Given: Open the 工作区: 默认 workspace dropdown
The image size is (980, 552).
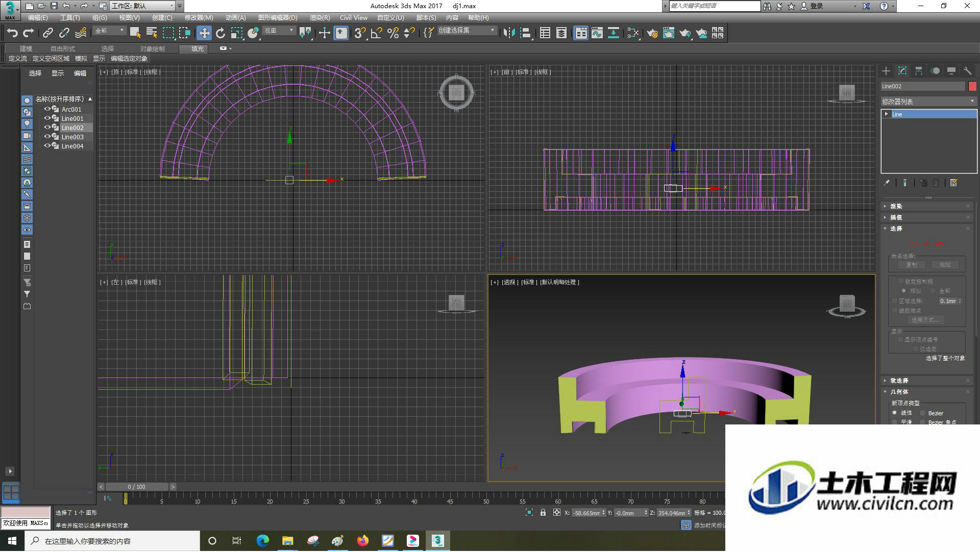Looking at the screenshot, I should (x=142, y=6).
